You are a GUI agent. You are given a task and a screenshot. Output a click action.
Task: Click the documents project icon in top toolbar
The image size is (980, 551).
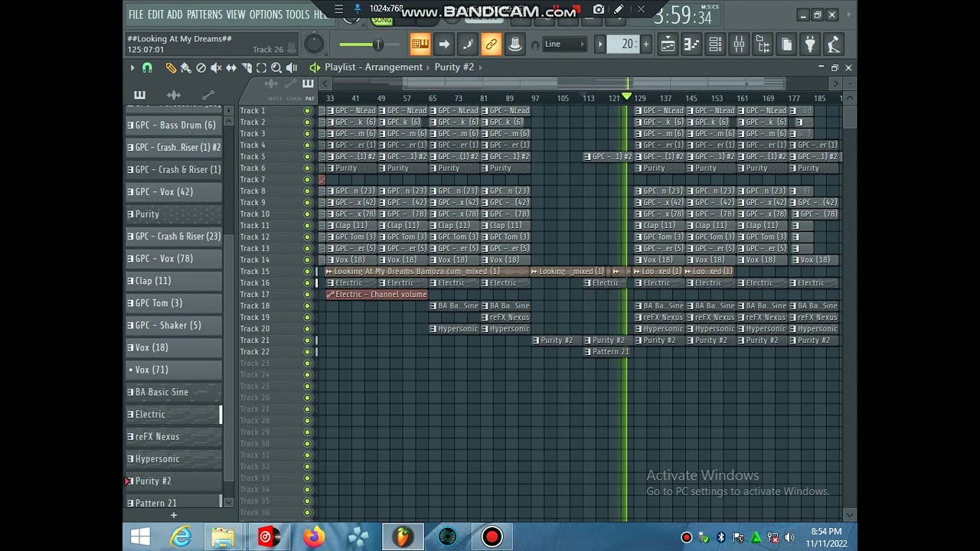point(786,44)
